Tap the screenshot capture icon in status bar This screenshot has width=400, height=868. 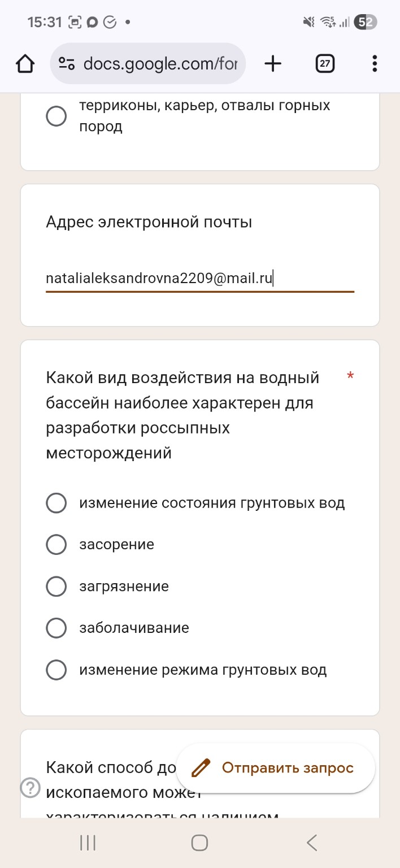point(74,23)
